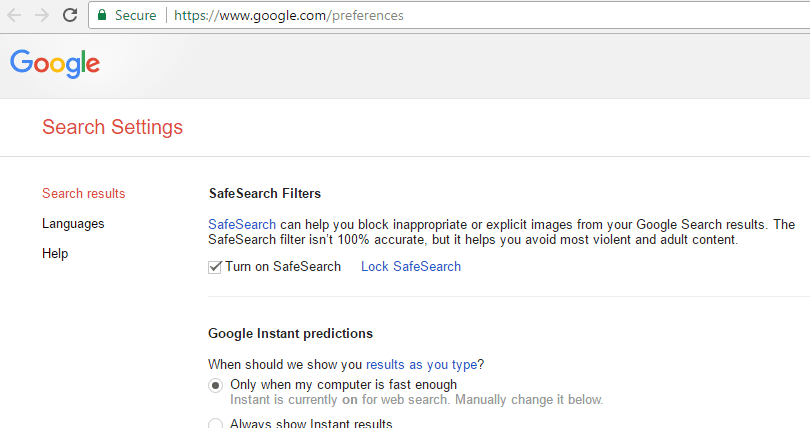Viewport: 810px width, 428px height.
Task: Click the Google logo
Action: (x=55, y=64)
